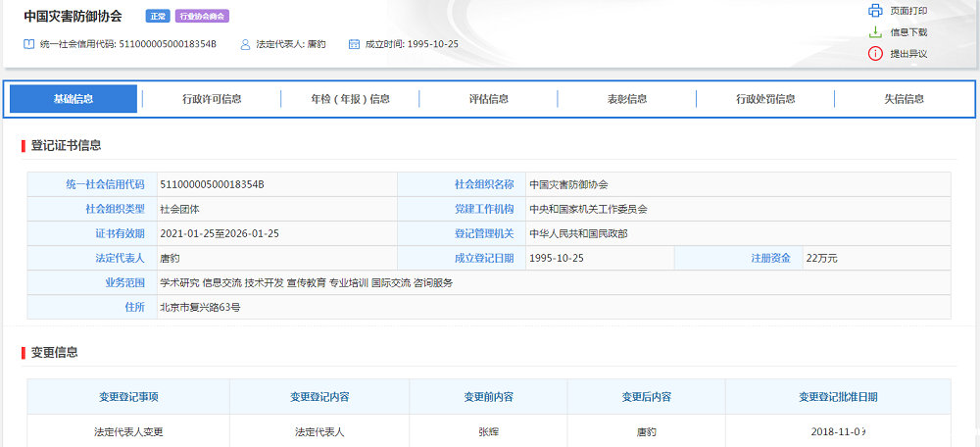
Task: Click the 变更登记事项 column header
Action: point(128,396)
